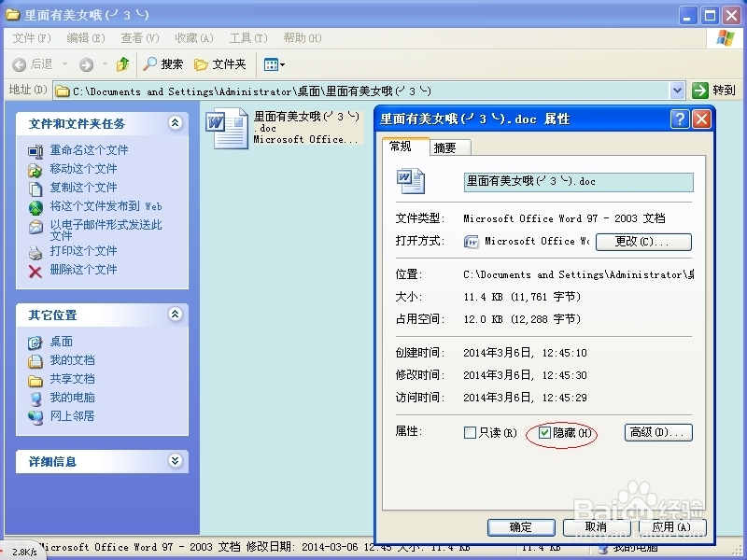Image resolution: width=747 pixels, height=560 pixels.
Task: Click the properties dialog help question mark button
Action: [680, 119]
